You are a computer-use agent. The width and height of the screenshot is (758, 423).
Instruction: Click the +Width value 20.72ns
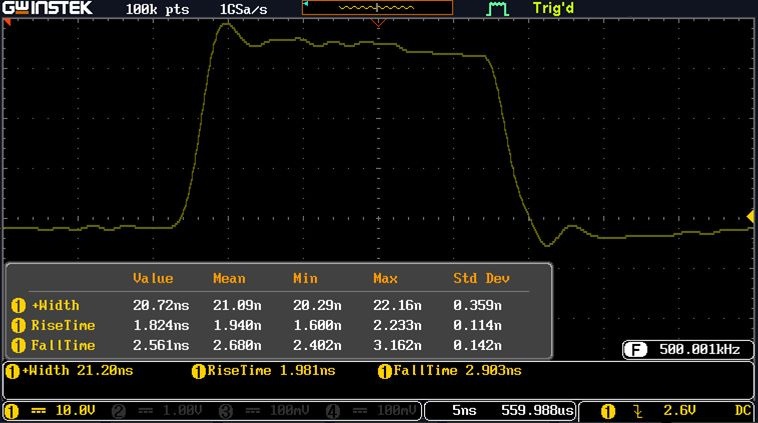point(161,306)
